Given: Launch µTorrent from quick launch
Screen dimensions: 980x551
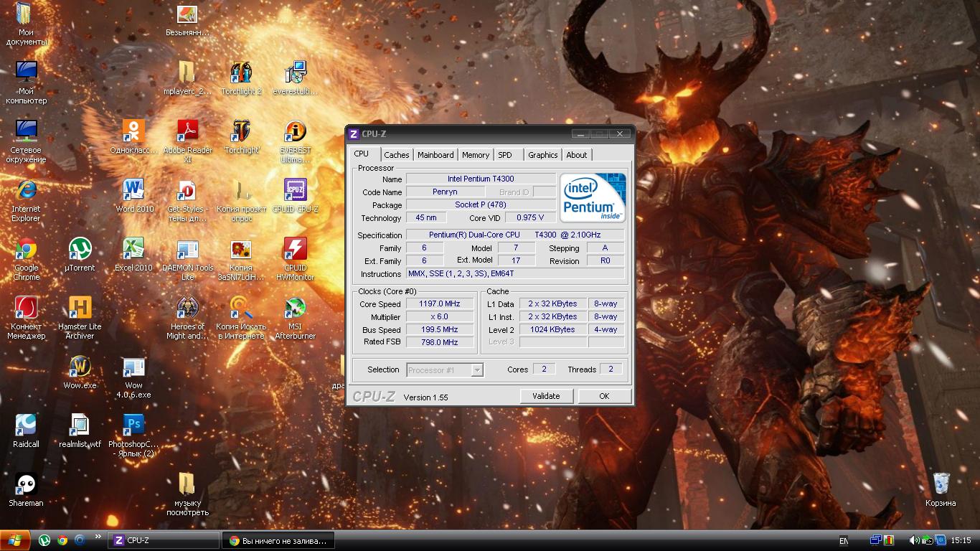Looking at the screenshot, I should (x=44, y=540).
